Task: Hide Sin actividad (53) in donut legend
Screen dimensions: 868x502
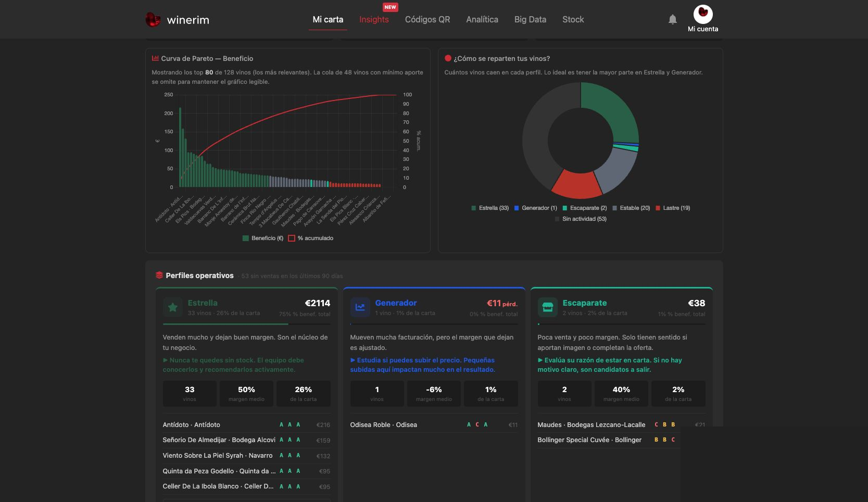Action: coord(581,219)
